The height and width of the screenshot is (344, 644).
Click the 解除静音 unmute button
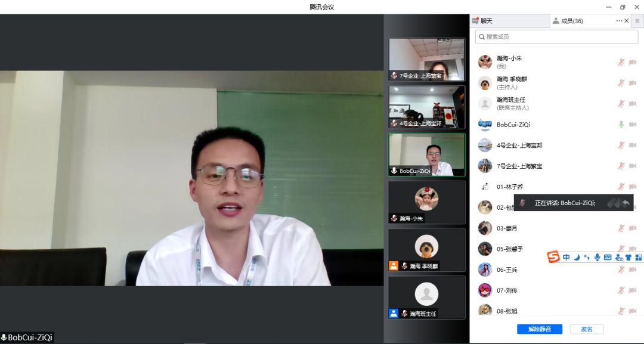click(x=539, y=329)
